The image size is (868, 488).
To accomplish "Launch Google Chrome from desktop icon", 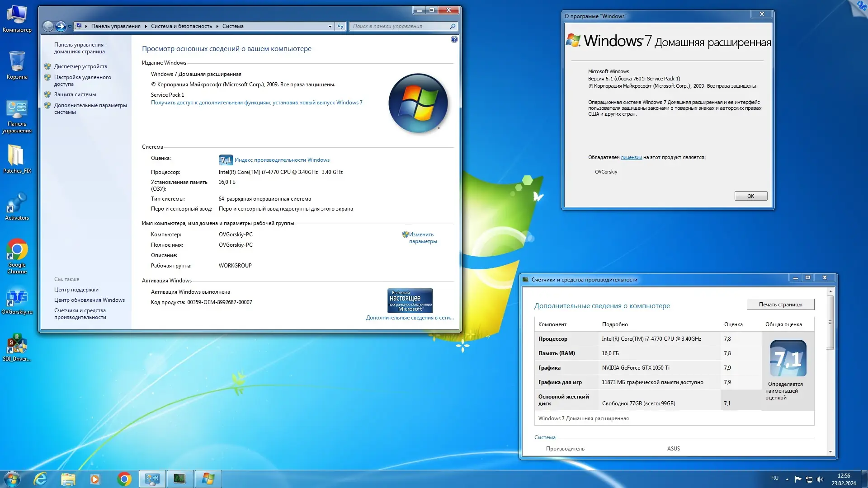I will (17, 250).
